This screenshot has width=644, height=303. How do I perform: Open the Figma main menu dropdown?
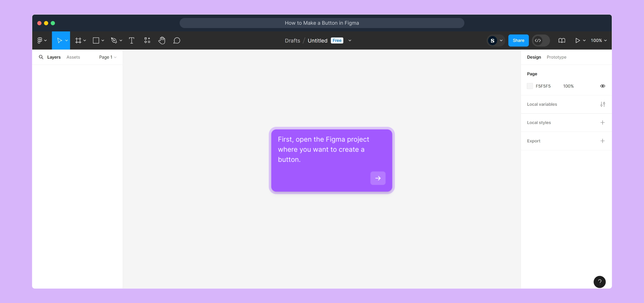point(42,40)
